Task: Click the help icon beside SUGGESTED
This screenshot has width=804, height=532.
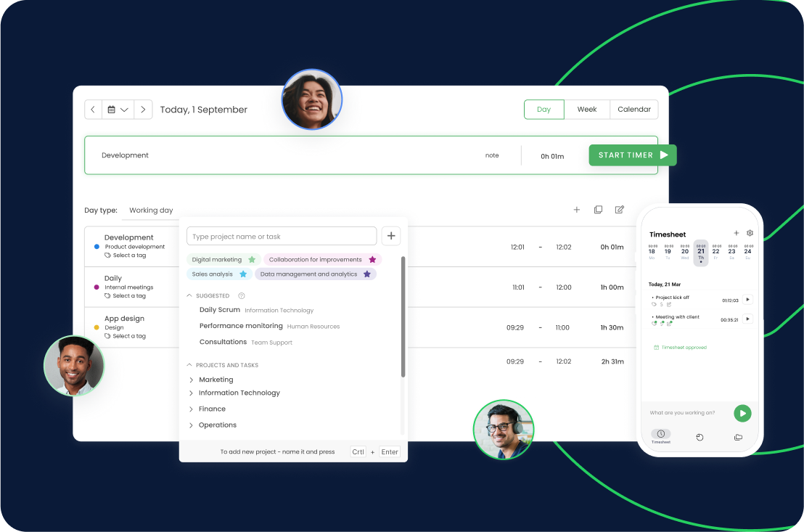Action: pyautogui.click(x=242, y=295)
